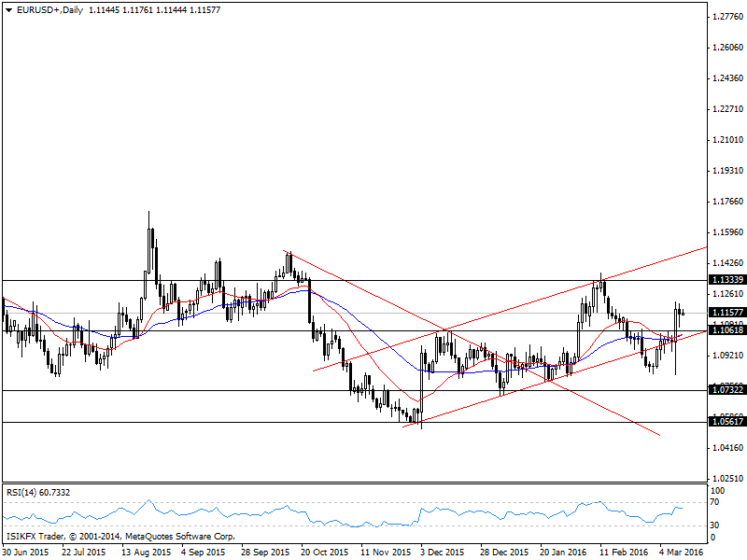The height and width of the screenshot is (560, 747).
Task: Click the 11 Feb 2016 date label
Action: pos(624,552)
